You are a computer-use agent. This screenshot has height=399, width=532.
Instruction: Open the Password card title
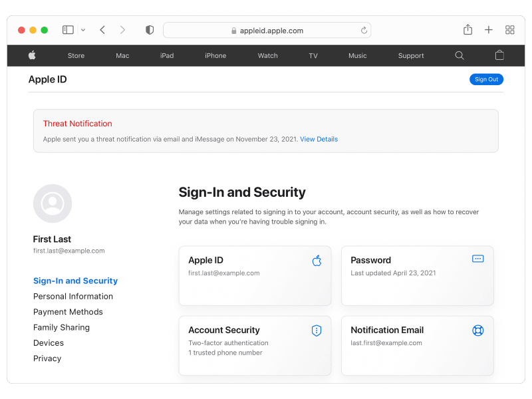click(x=370, y=260)
